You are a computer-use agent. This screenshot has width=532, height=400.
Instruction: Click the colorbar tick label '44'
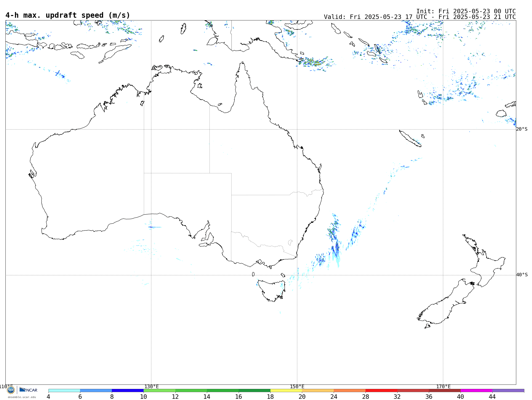click(492, 397)
